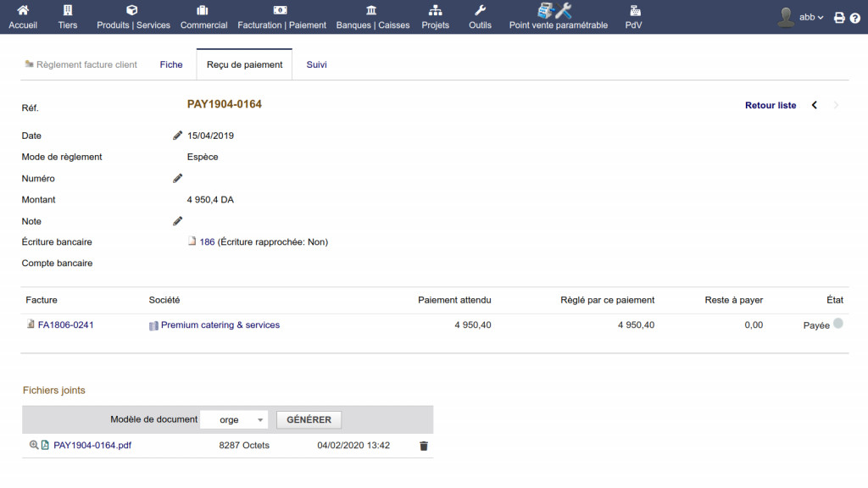Click Facture column header
This screenshot has height=488, width=868.
pyautogui.click(x=42, y=300)
